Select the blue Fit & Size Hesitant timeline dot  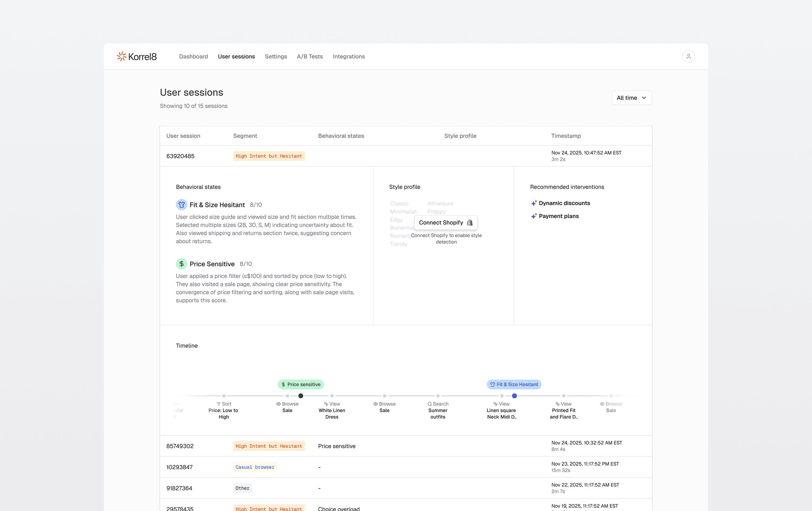click(514, 395)
